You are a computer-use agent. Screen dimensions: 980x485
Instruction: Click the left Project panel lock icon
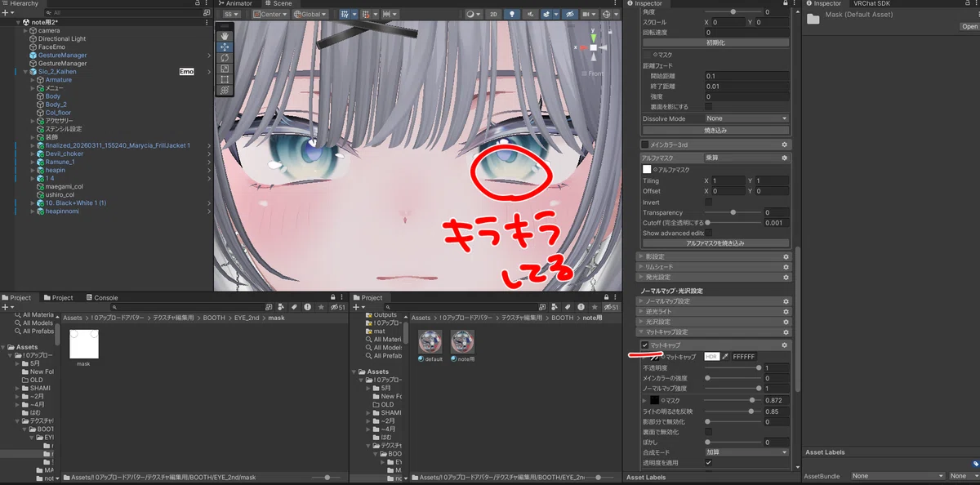point(333,297)
